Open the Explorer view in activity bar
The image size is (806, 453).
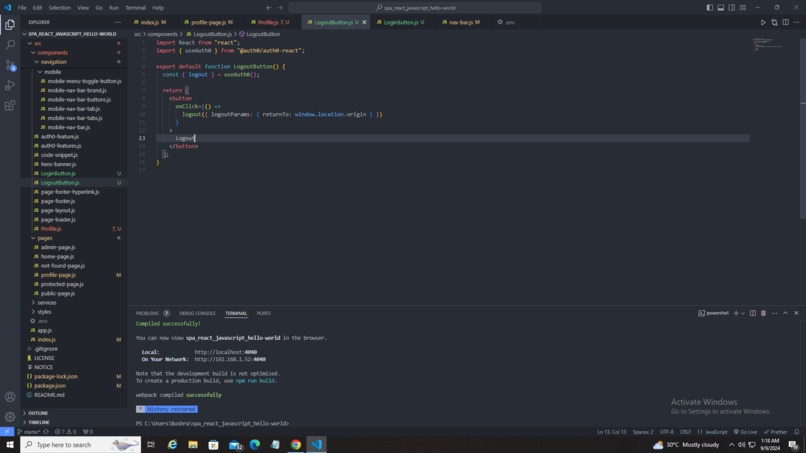coord(10,24)
